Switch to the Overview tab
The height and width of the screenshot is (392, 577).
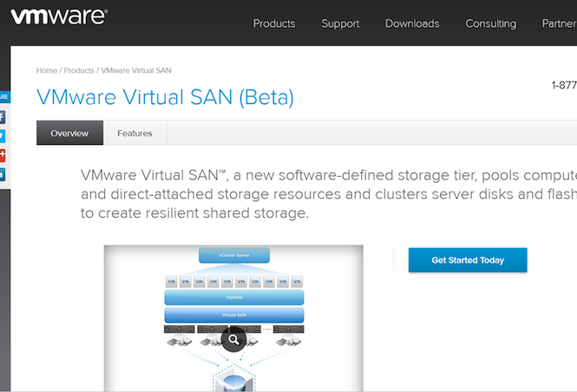click(70, 133)
